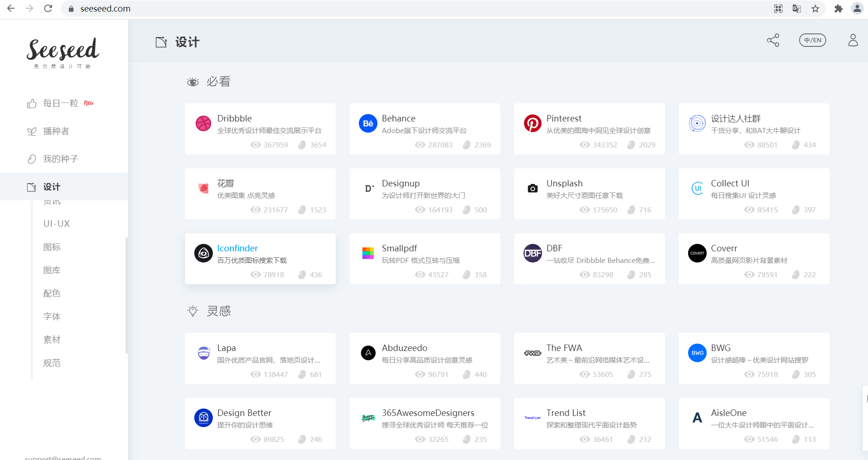The width and height of the screenshot is (868, 460).
Task: Click the Dribbble view count 367959
Action: pyautogui.click(x=269, y=145)
